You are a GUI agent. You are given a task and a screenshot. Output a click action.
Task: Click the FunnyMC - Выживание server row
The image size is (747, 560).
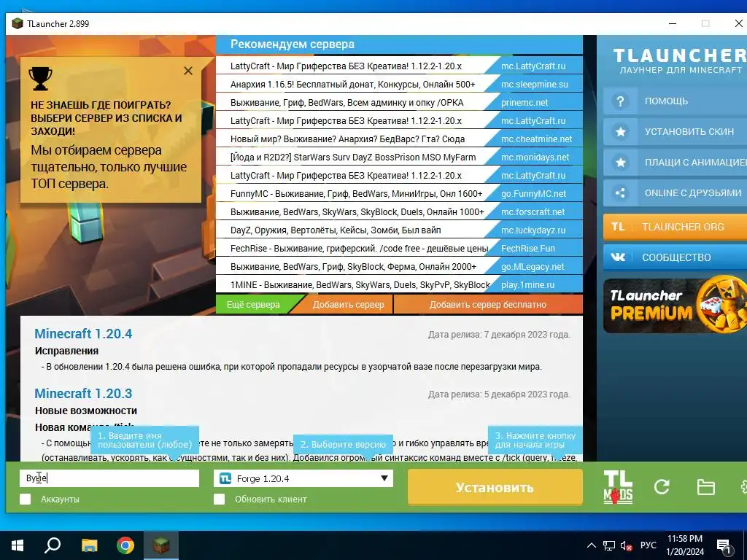pyautogui.click(x=399, y=194)
